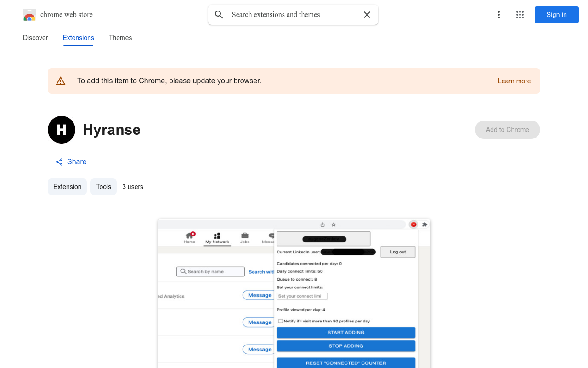Click the search magnifier icon
Image resolution: width=588 pixels, height=368 pixels.
coord(219,15)
